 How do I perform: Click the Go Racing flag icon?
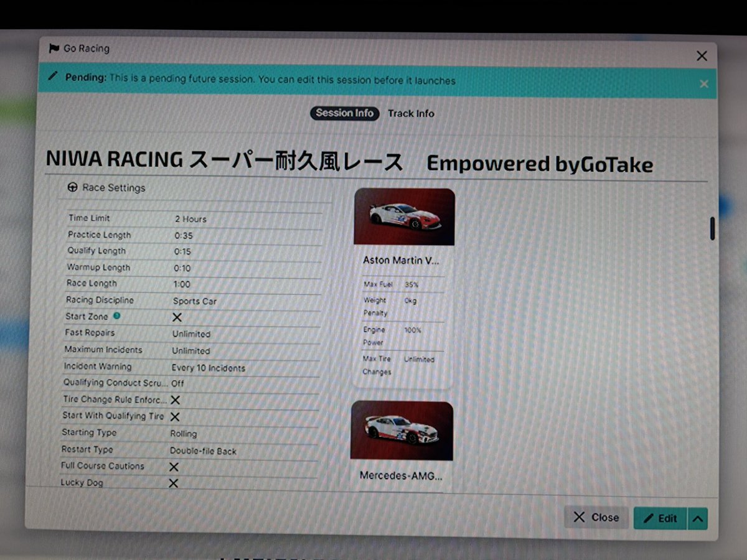click(54, 48)
